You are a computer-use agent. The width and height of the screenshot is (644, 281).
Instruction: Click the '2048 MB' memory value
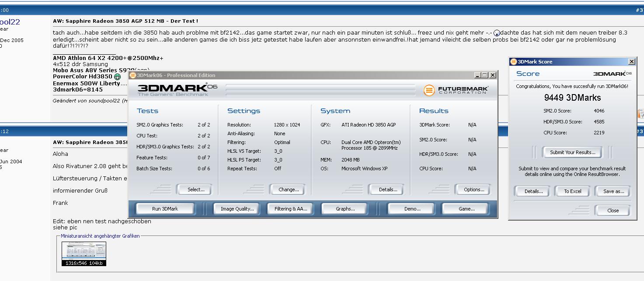coord(350,160)
